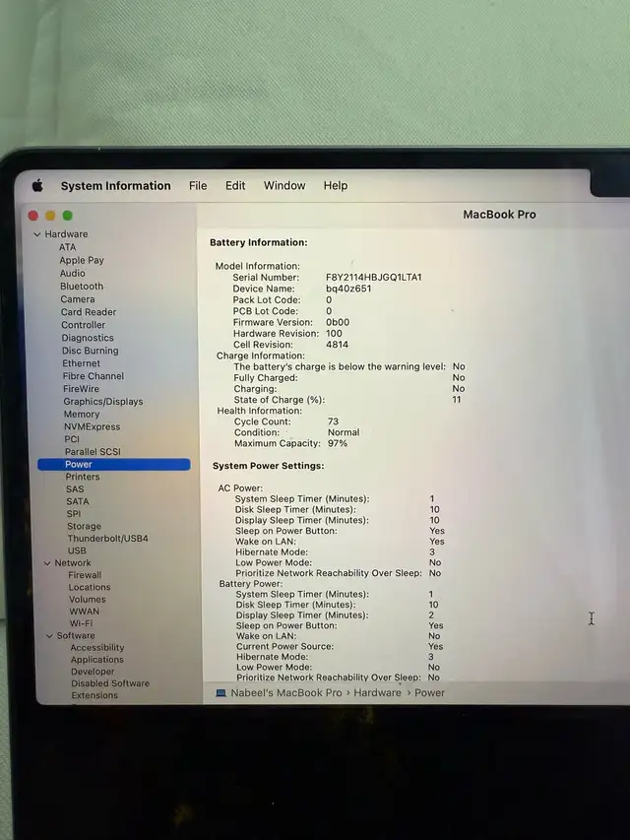Select Thunderbolt/USB4 in the sidebar
The width and height of the screenshot is (630, 840).
tap(107, 539)
